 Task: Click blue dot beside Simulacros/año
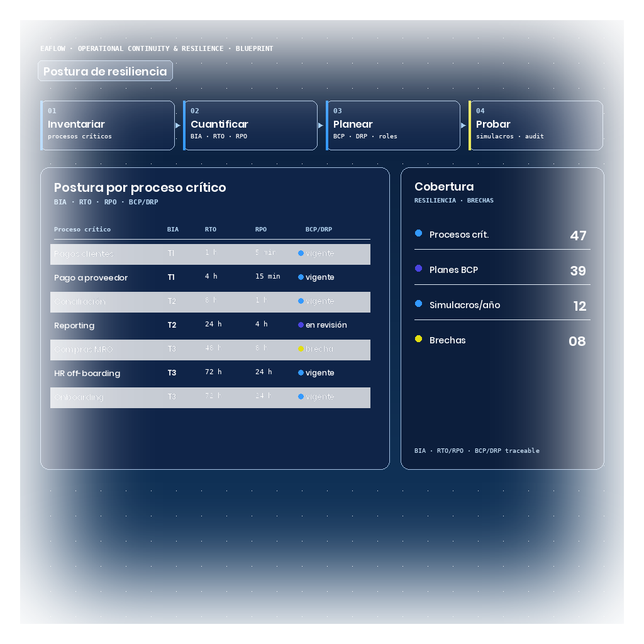click(x=418, y=304)
